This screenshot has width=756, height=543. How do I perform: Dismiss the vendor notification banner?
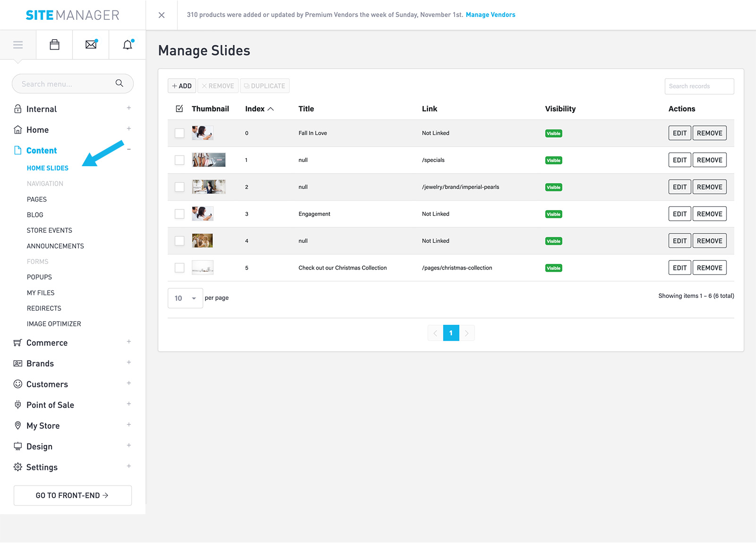click(x=162, y=15)
